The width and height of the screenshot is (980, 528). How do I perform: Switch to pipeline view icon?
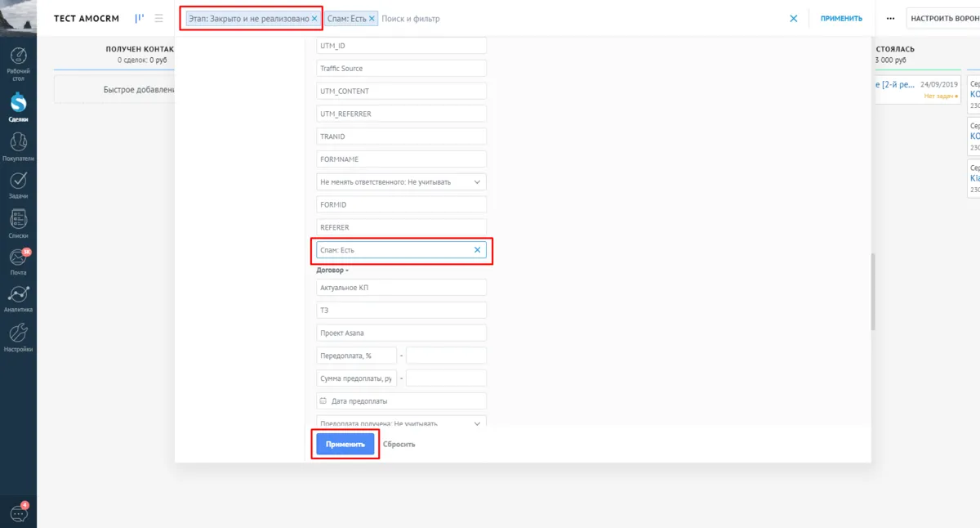tap(140, 18)
